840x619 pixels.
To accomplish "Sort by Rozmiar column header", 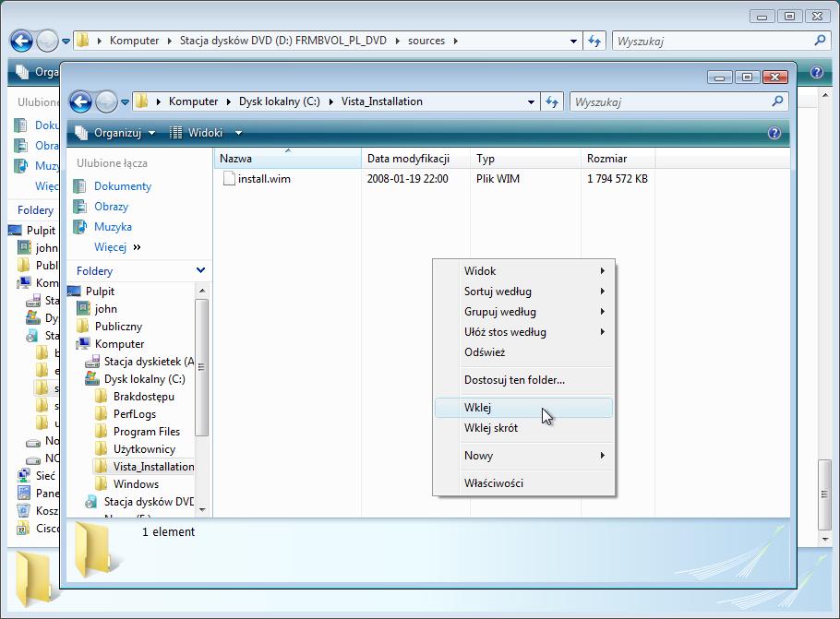I will (618, 159).
